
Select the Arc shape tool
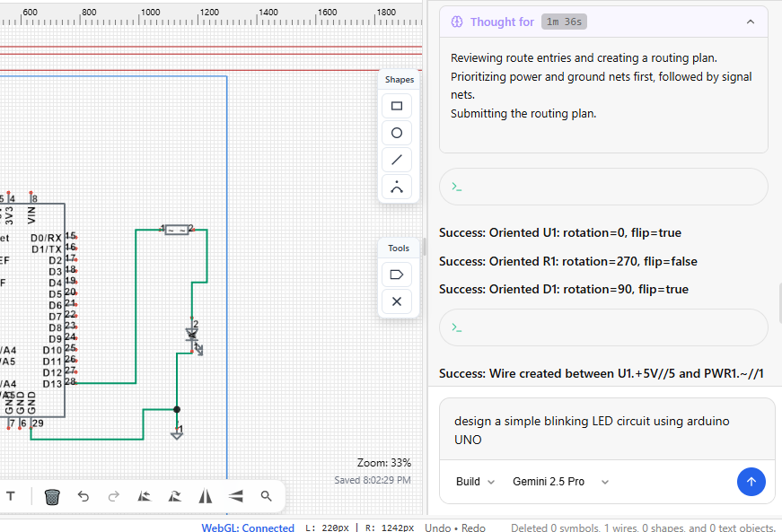pyautogui.click(x=396, y=187)
